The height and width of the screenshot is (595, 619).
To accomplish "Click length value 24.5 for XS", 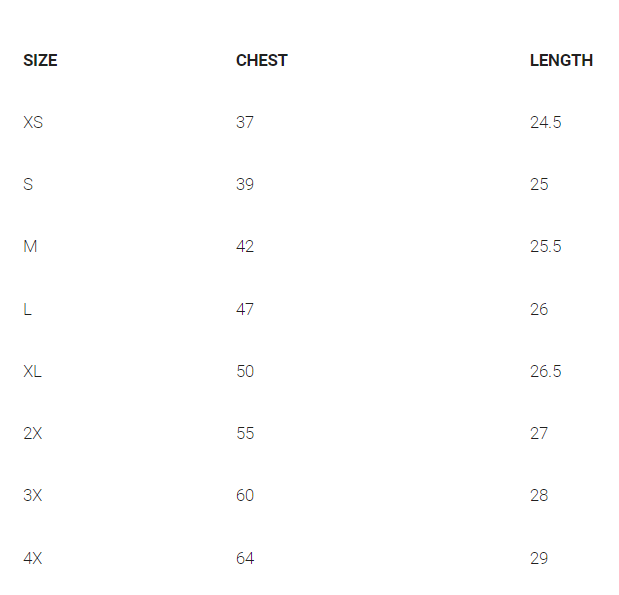I will (545, 122).
